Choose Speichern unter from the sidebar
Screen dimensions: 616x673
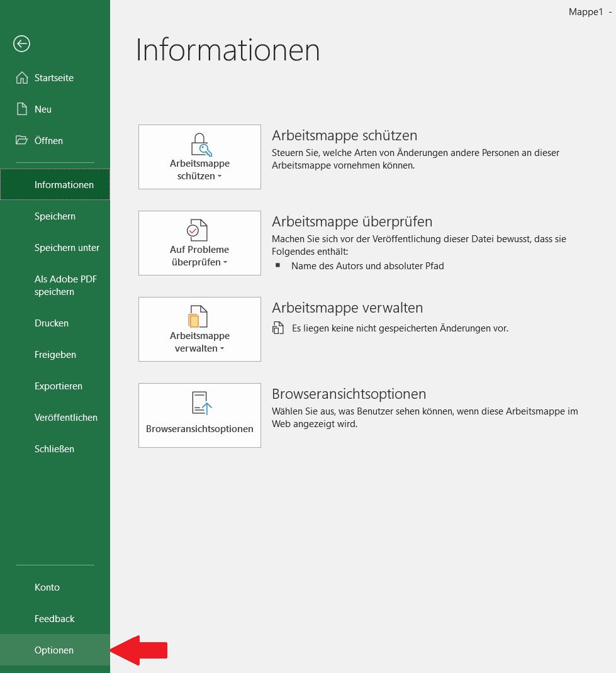pos(67,248)
